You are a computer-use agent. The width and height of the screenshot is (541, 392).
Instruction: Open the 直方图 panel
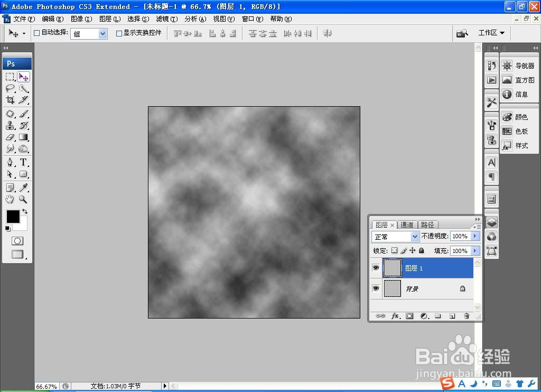point(518,80)
